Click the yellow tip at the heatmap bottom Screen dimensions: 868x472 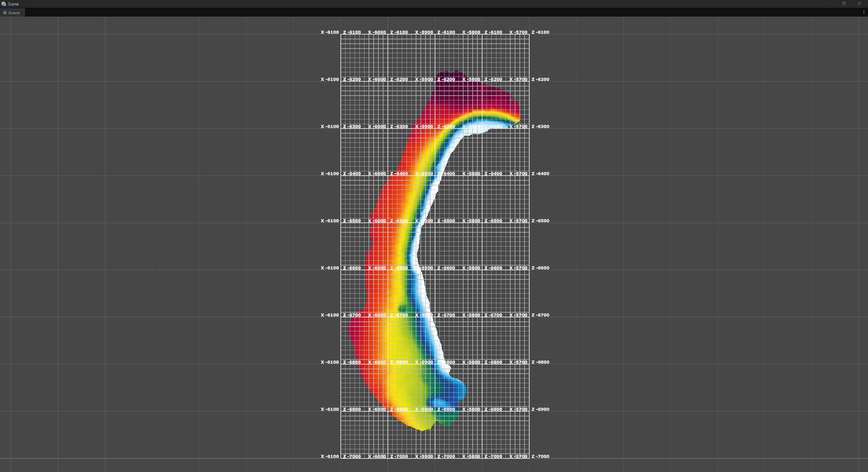(422, 428)
